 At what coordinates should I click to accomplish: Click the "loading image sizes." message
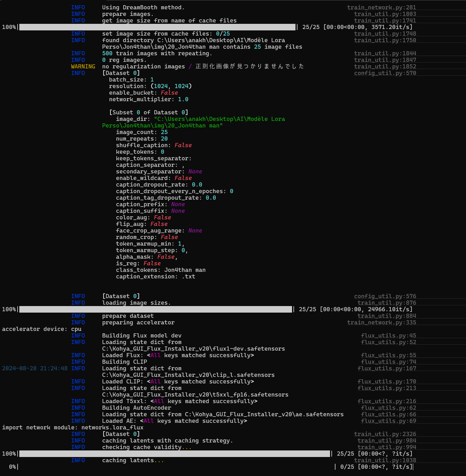(136, 303)
